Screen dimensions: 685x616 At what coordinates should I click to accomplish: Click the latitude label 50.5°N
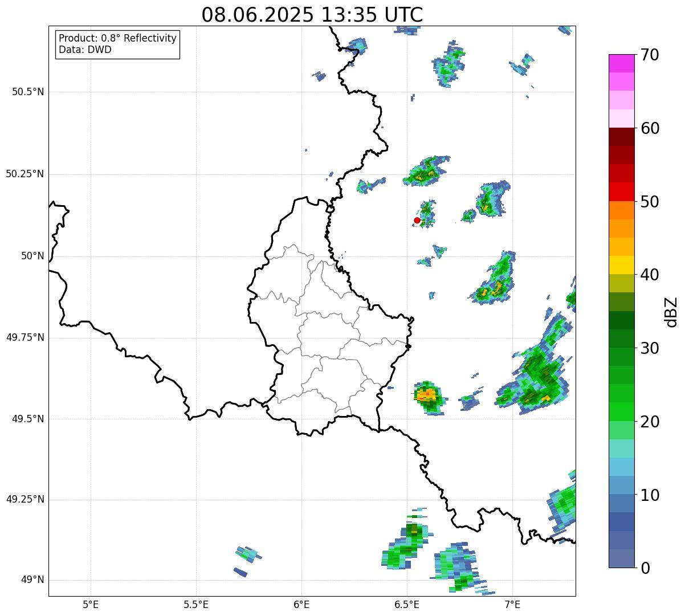pos(28,92)
